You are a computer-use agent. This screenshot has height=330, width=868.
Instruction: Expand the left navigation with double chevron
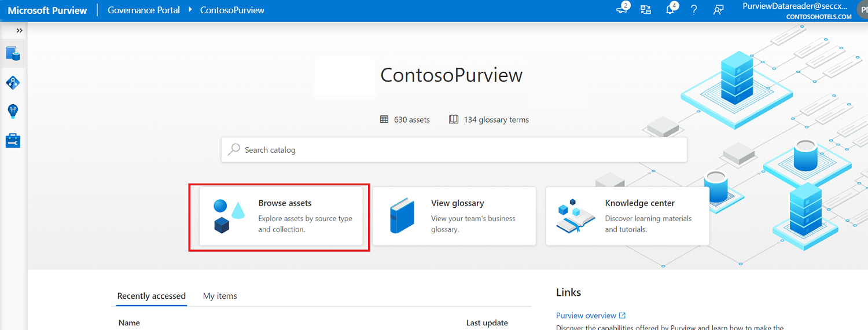point(19,31)
